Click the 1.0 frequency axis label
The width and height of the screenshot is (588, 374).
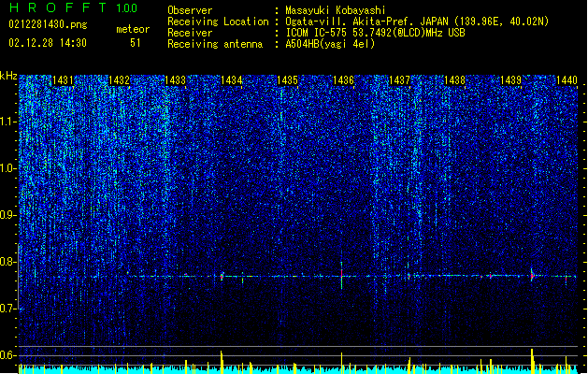7,168
